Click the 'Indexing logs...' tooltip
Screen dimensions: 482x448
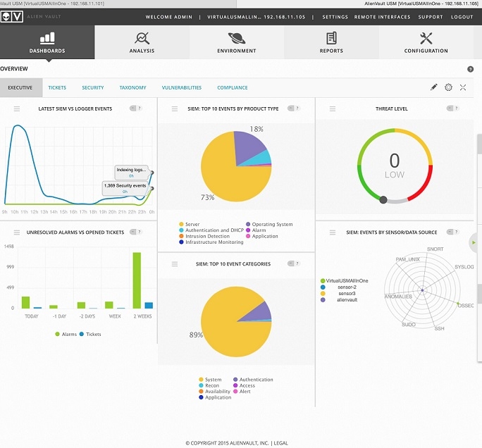pos(131,173)
